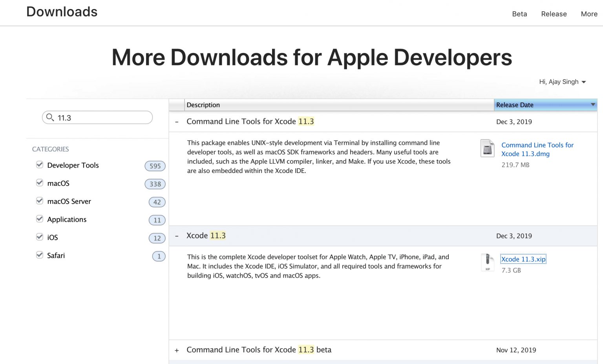The height and width of the screenshot is (364, 603).
Task: Uncheck the Safari category filter
Action: coord(40,255)
